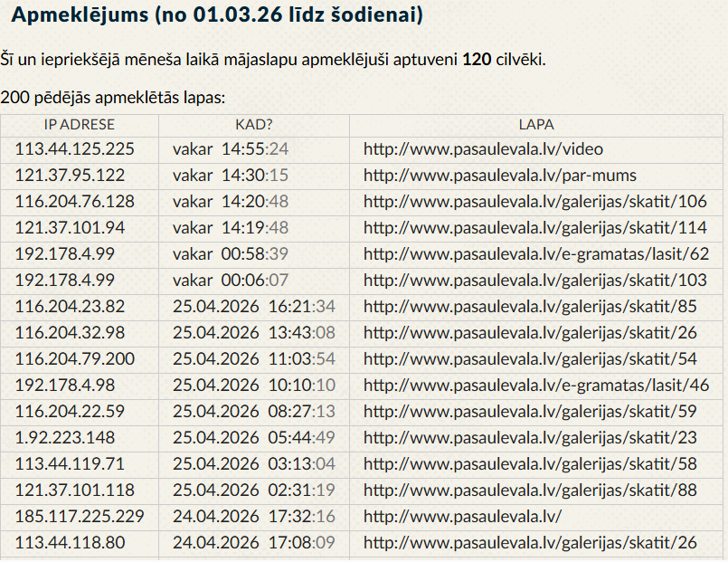Viewport: 728px width, 562px height.
Task: Click the galerijas/skatit/106 URL
Action: [534, 202]
